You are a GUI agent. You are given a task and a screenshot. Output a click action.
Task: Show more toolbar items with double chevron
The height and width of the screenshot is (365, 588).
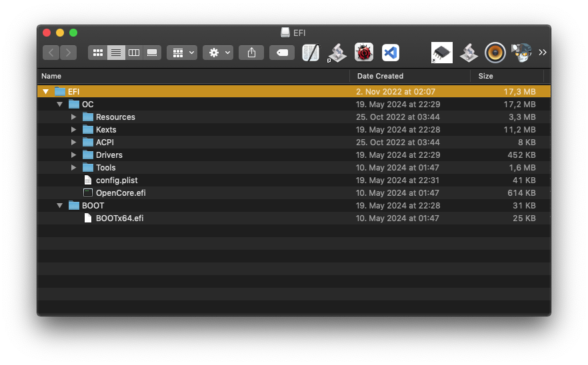coord(542,53)
